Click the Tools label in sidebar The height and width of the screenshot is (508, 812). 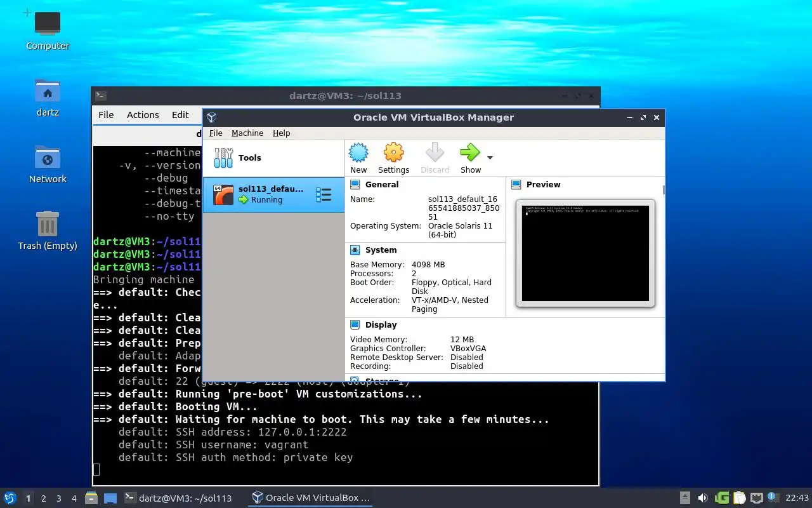pos(249,157)
